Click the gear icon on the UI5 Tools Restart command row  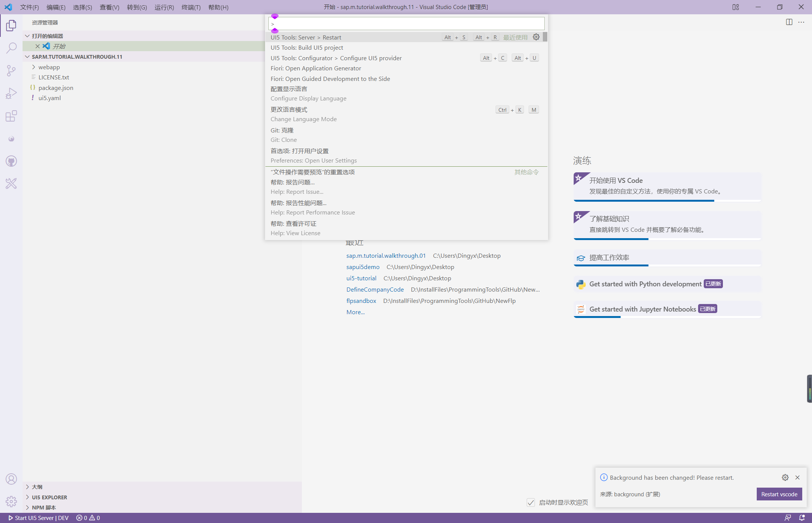click(x=536, y=37)
